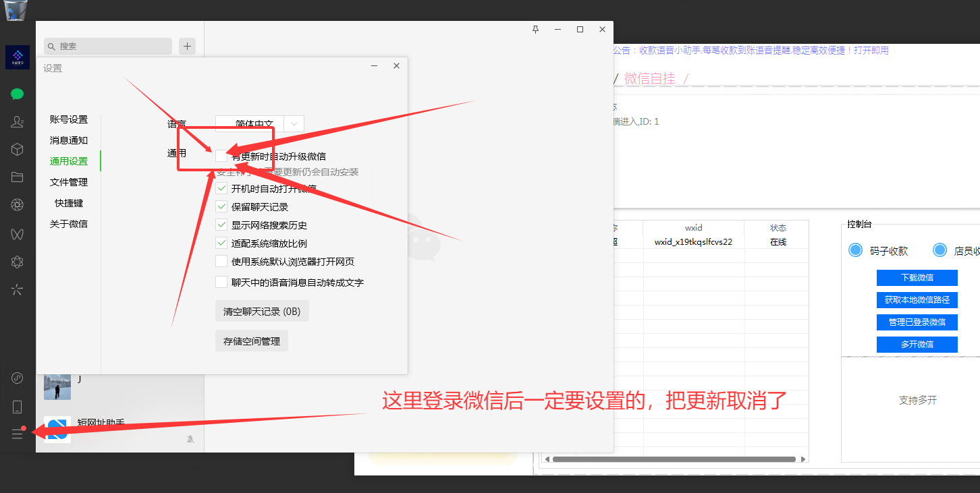Viewport: 980px width, 493px height.
Task: Switch to the 文件管理 settings tab
Action: [x=68, y=182]
